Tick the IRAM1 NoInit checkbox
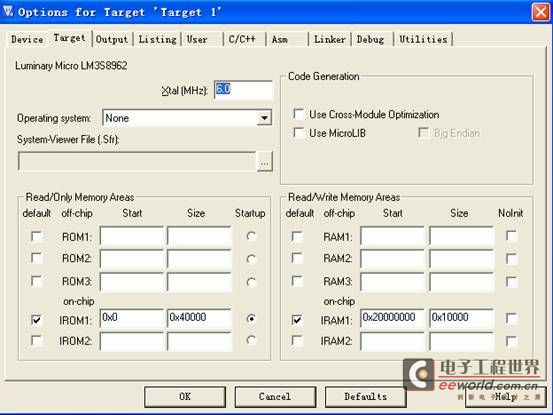This screenshot has height=415, width=553. pos(511,319)
